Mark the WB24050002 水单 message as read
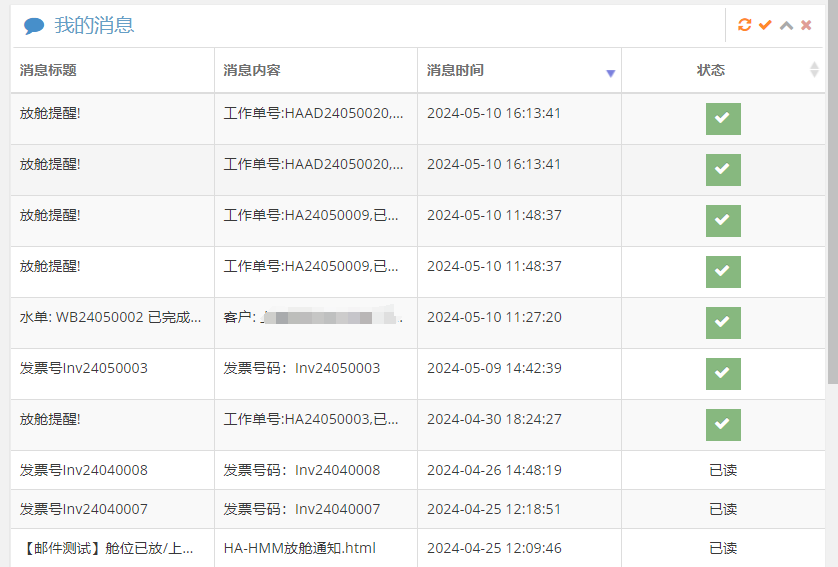 coord(723,322)
